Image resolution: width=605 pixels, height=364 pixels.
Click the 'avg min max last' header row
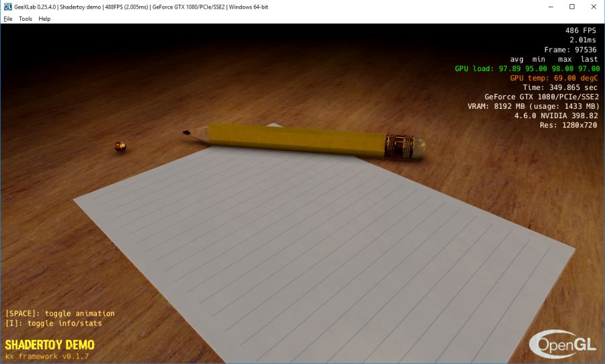pyautogui.click(x=554, y=59)
